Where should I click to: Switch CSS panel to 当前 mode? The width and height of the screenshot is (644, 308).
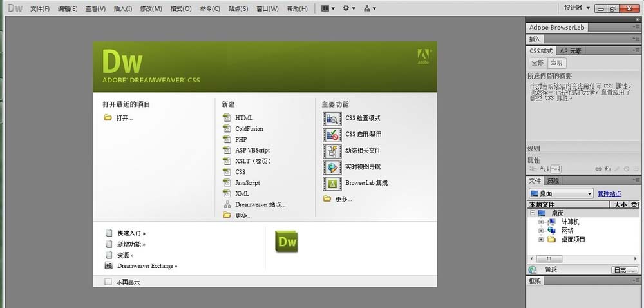click(557, 63)
